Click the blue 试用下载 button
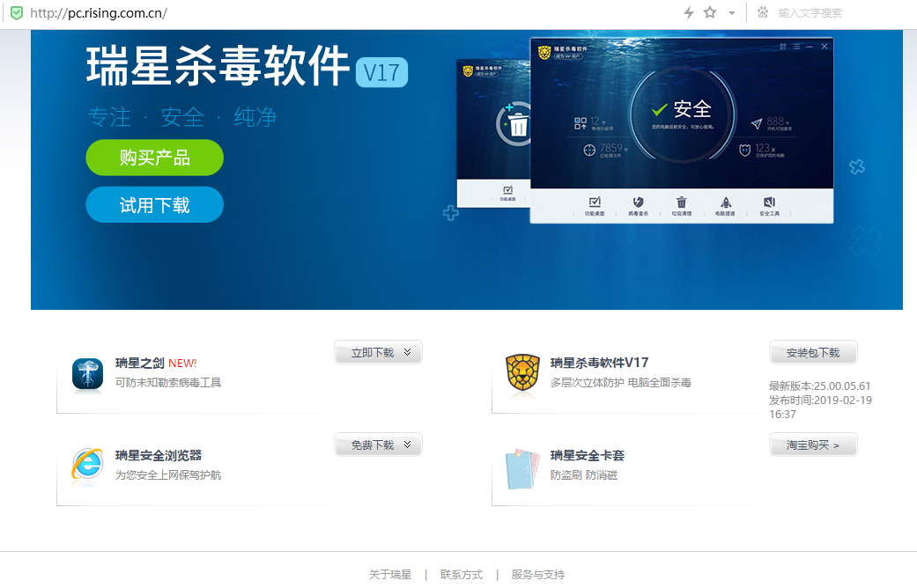 click(154, 204)
